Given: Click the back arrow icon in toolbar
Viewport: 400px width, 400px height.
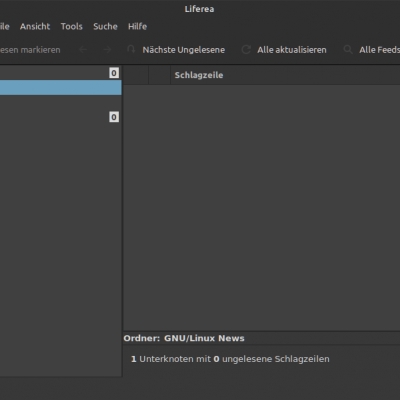Looking at the screenshot, I should pos(83,50).
